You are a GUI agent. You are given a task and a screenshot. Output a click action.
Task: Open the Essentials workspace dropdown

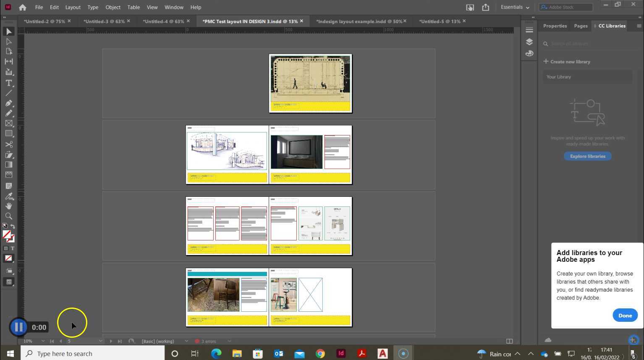[x=515, y=7]
